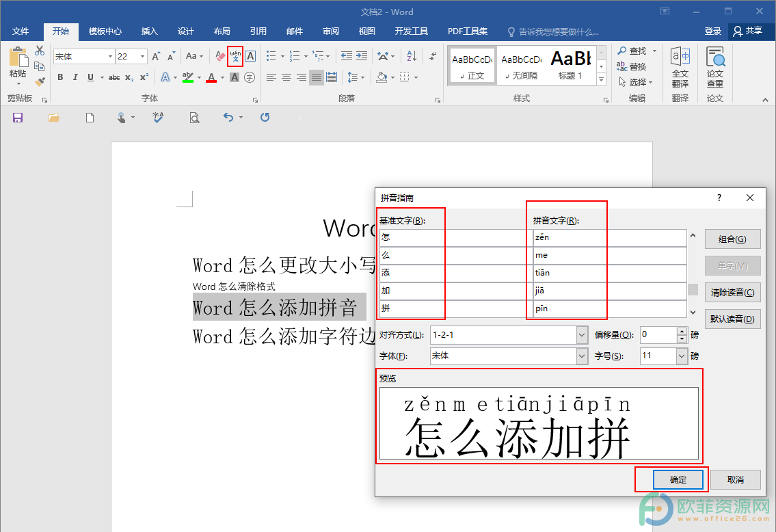This screenshot has width=776, height=532.
Task: Decrease paragraph indent
Action: [x=347, y=56]
